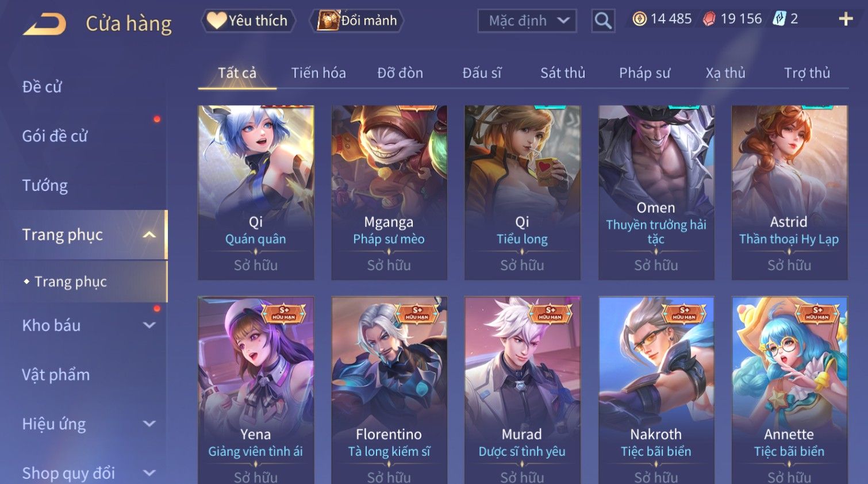
Task: Click the gold coin currency icon
Action: click(639, 19)
